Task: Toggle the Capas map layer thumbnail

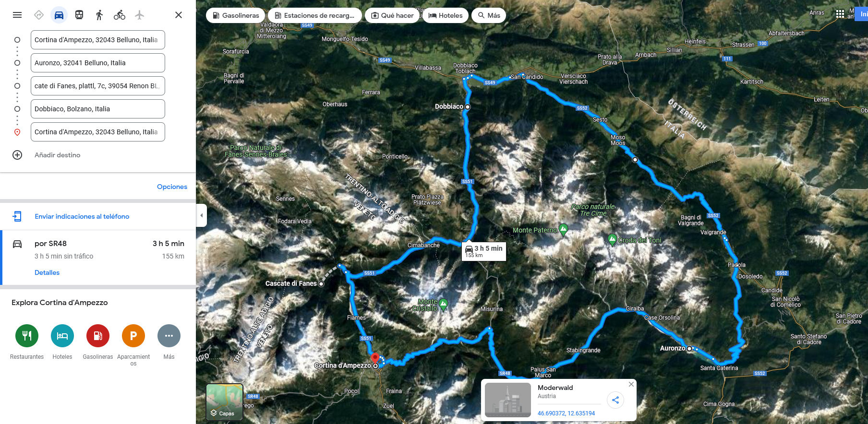Action: (x=224, y=402)
